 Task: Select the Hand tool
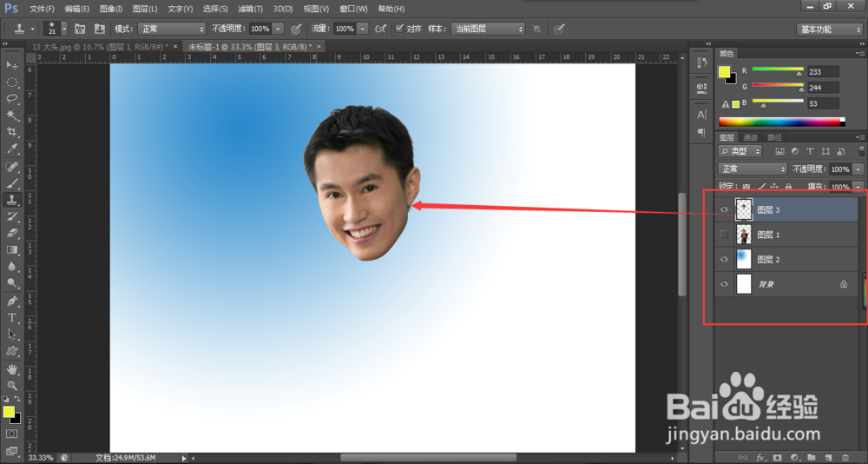point(11,368)
